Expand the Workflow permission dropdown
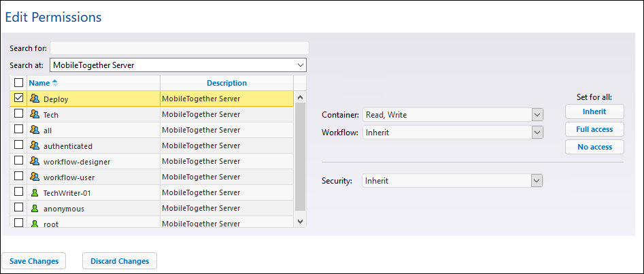The width and height of the screenshot is (644, 274). [x=537, y=133]
